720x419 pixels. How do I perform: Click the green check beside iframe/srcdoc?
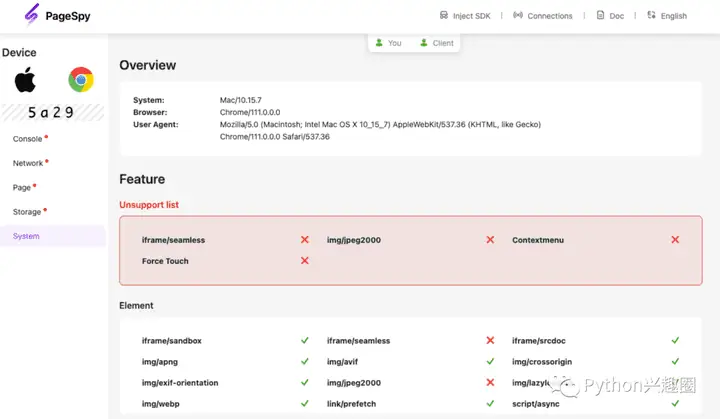pos(675,340)
